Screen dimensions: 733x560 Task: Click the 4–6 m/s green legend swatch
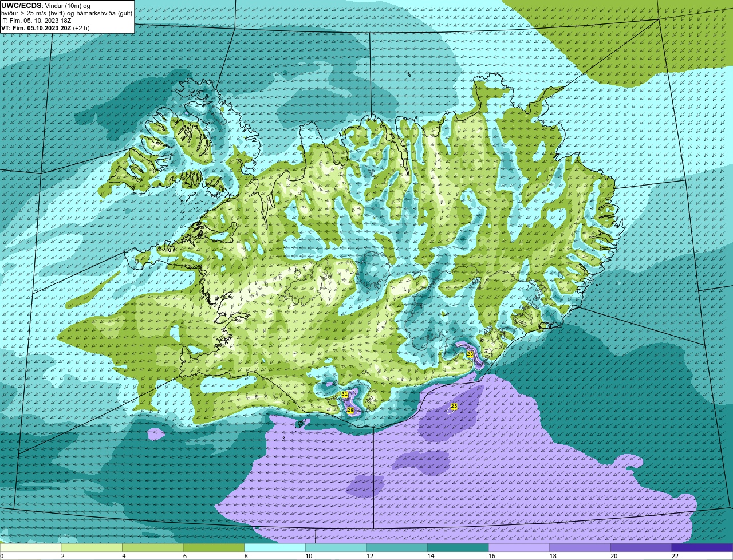pyautogui.click(x=153, y=547)
